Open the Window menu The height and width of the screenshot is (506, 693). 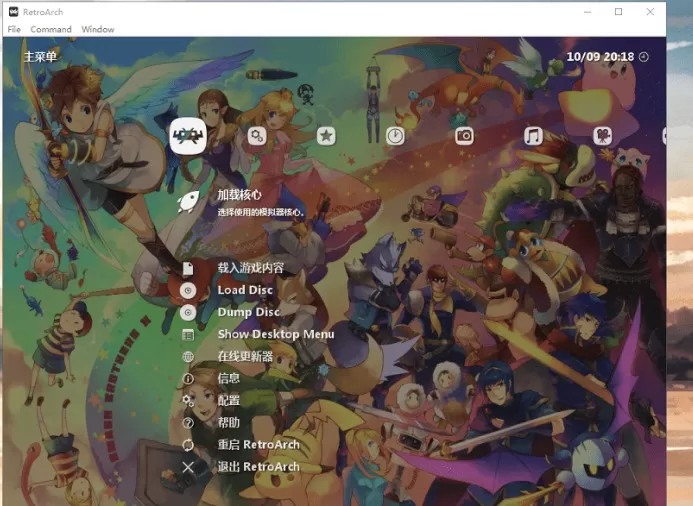98,30
